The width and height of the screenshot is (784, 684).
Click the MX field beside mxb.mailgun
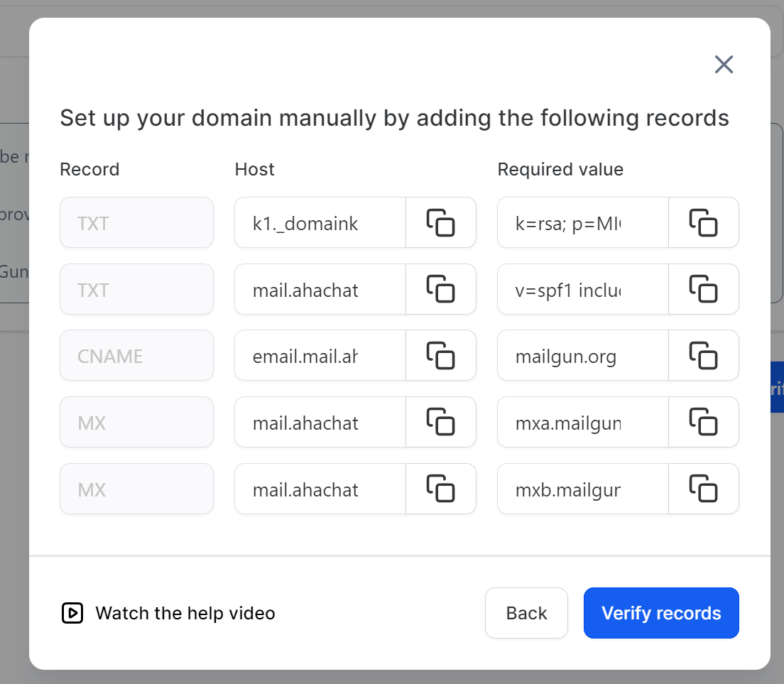(x=136, y=489)
